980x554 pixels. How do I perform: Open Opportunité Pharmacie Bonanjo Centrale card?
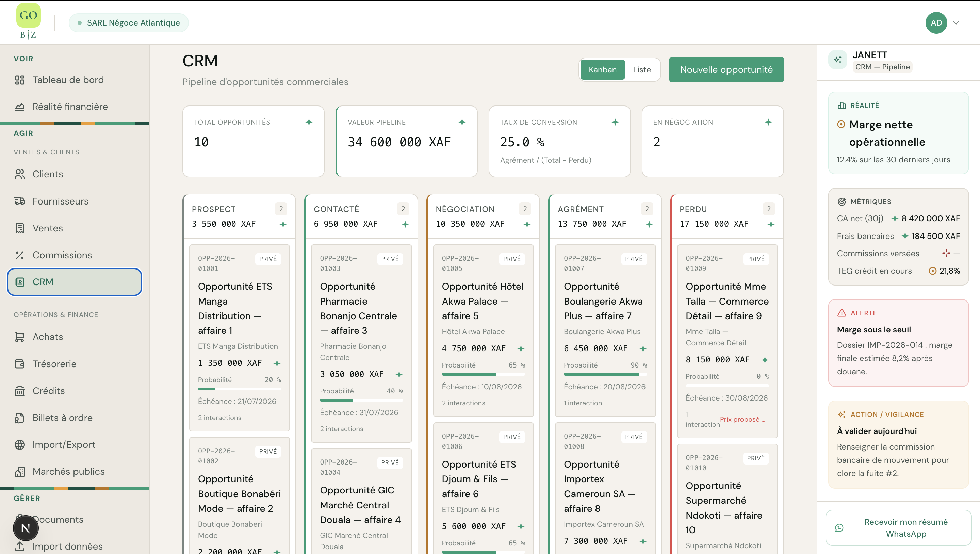click(x=361, y=344)
